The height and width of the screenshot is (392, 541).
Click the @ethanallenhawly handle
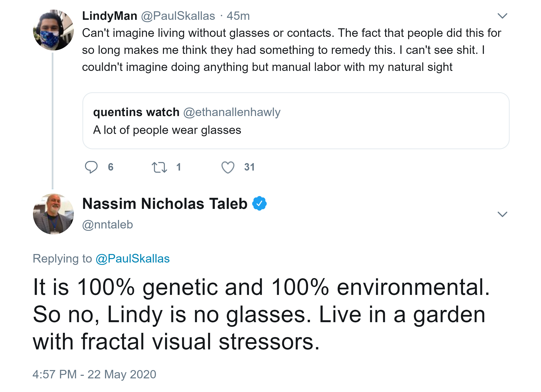pos(232,112)
